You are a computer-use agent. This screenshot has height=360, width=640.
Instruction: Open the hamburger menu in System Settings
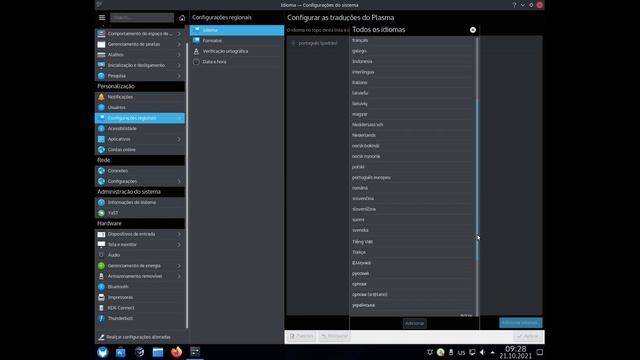pyautogui.click(x=102, y=18)
